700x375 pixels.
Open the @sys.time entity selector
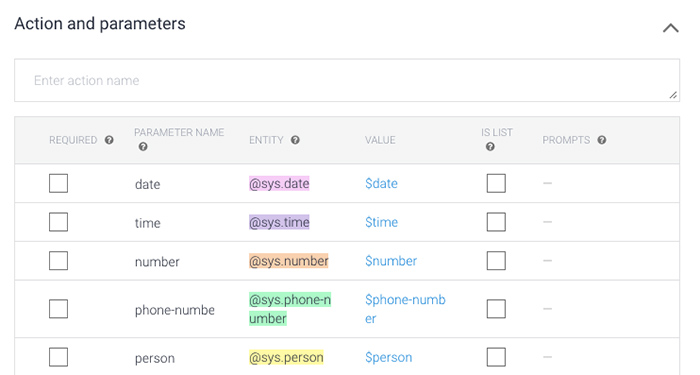coord(279,222)
